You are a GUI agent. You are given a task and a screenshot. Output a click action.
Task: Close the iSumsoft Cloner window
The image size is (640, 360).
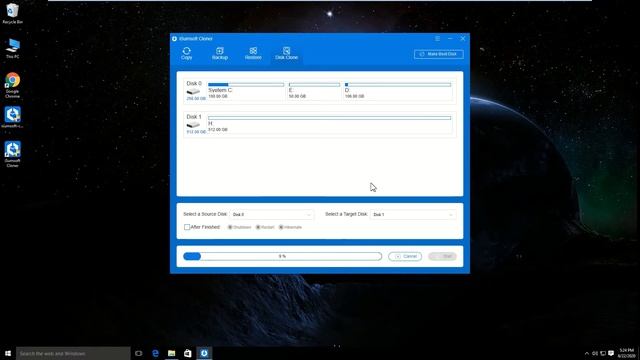click(x=463, y=38)
